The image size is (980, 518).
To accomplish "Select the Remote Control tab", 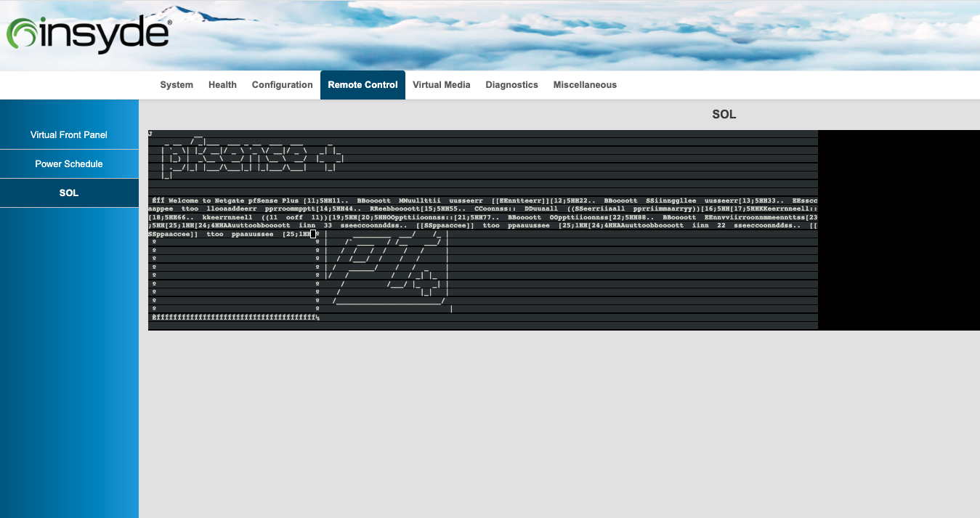I will tap(363, 85).
